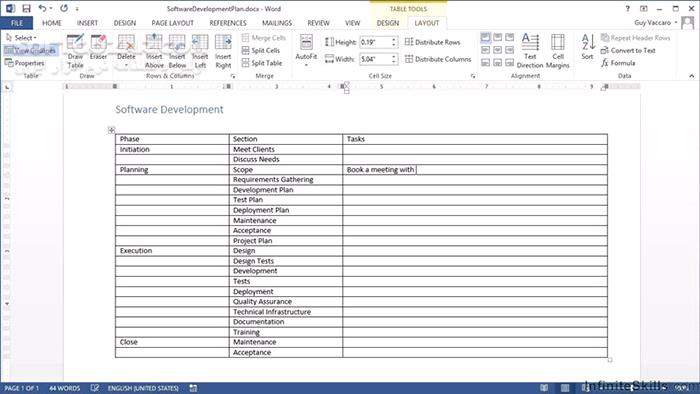700x394 pixels.
Task: Switch to the HOME tab
Action: click(52, 23)
